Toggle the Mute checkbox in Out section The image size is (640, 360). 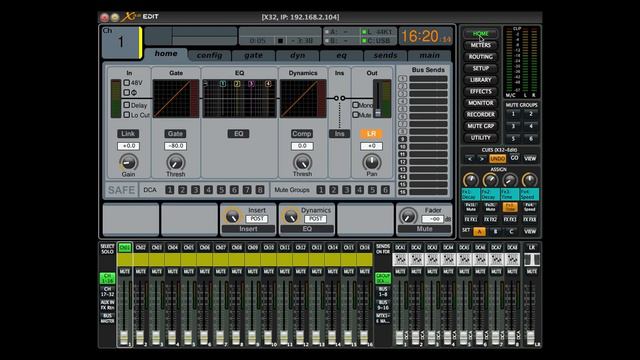[356, 115]
